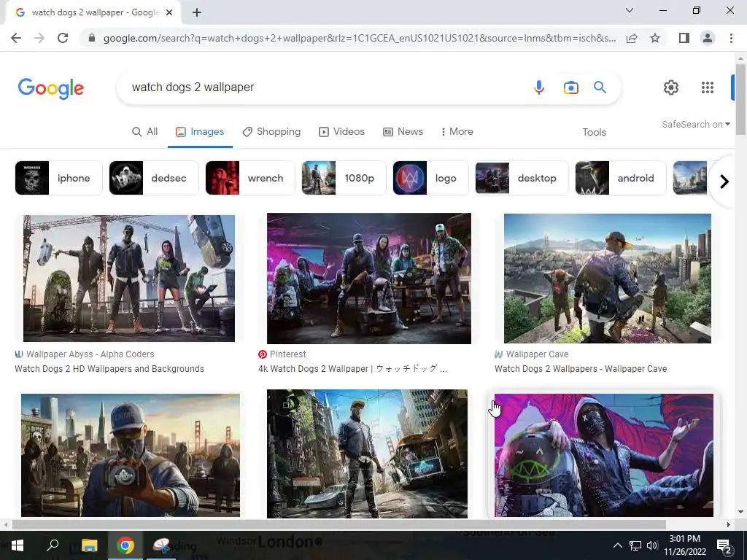This screenshot has width=747, height=560.
Task: Open Chrome three-dot menu
Action: [x=731, y=38]
